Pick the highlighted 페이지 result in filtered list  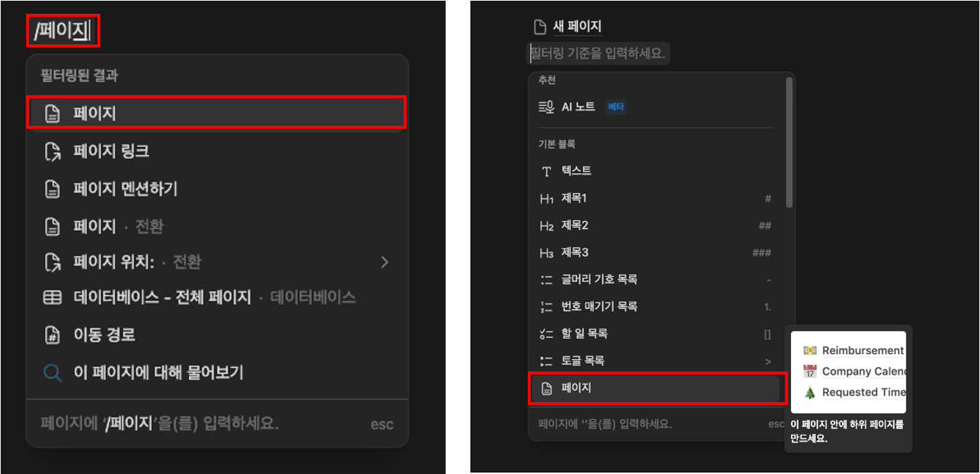coord(216,113)
